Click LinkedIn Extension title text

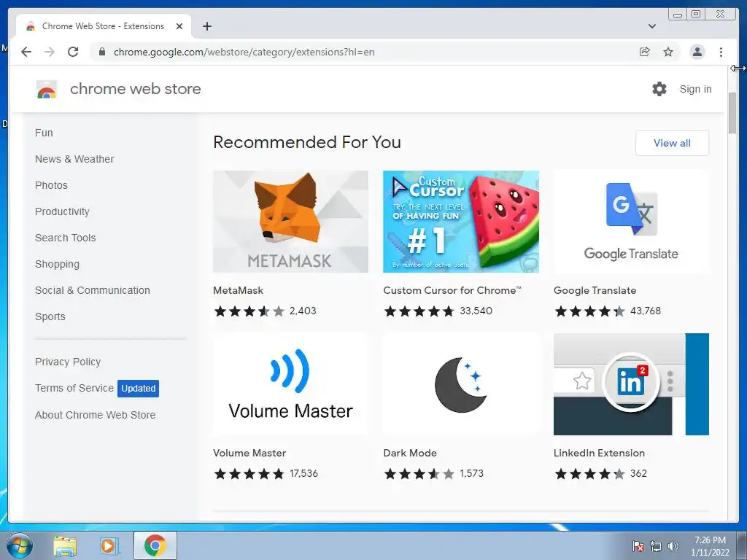pyautogui.click(x=600, y=453)
